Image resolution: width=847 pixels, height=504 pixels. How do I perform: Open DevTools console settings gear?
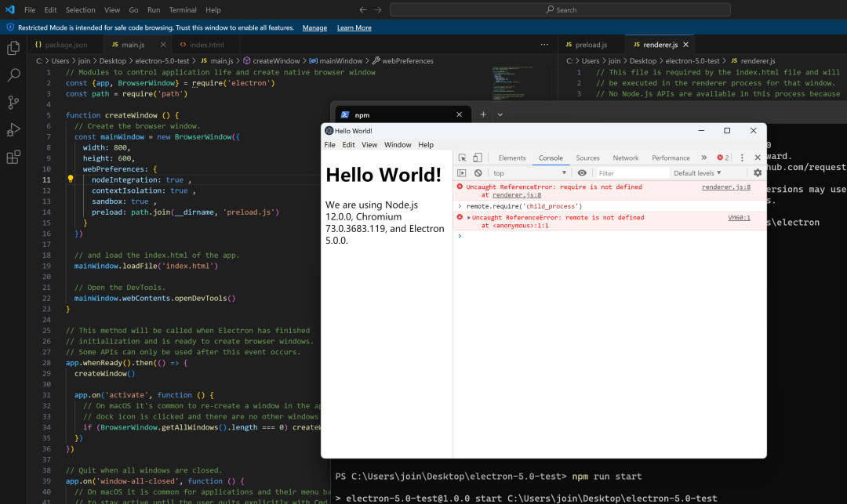pos(758,173)
